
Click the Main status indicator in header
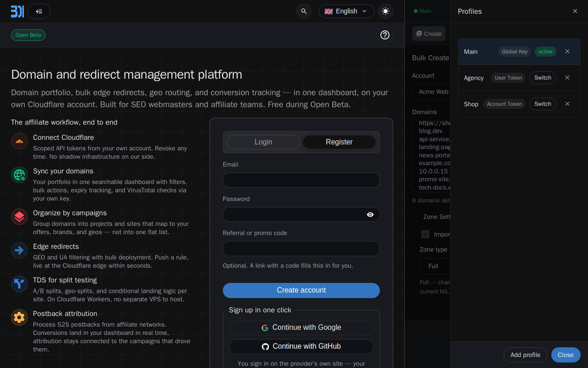tap(422, 11)
